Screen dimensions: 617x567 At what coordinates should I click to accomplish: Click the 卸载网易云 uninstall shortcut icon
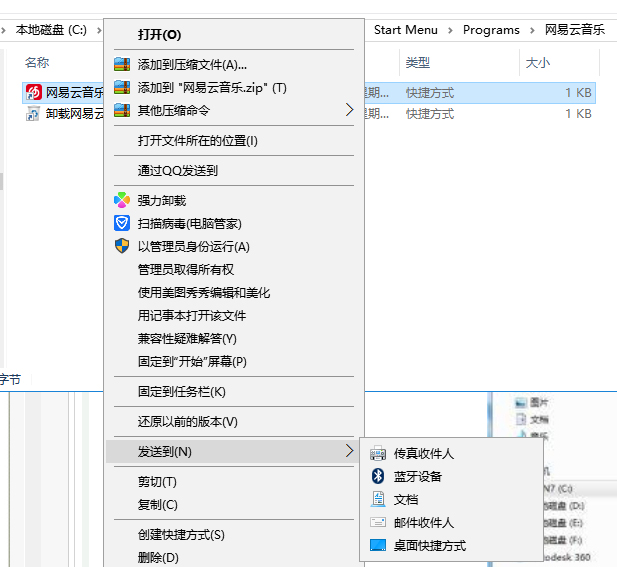pyautogui.click(x=33, y=114)
